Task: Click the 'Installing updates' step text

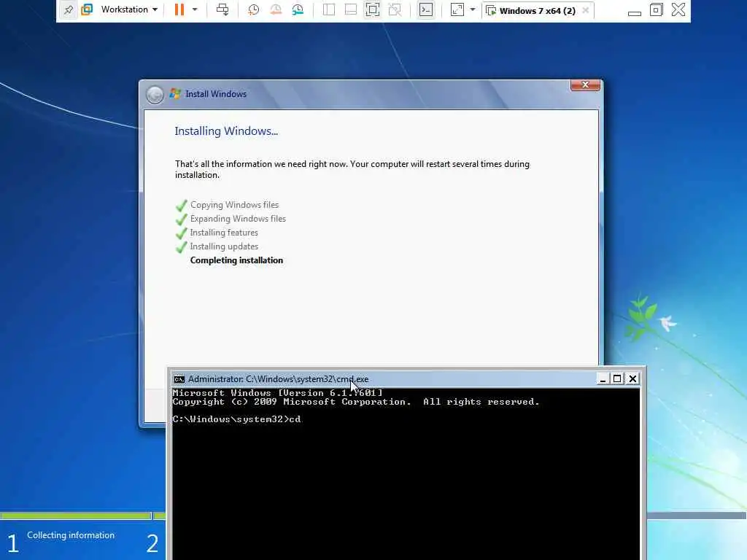Action: click(224, 246)
